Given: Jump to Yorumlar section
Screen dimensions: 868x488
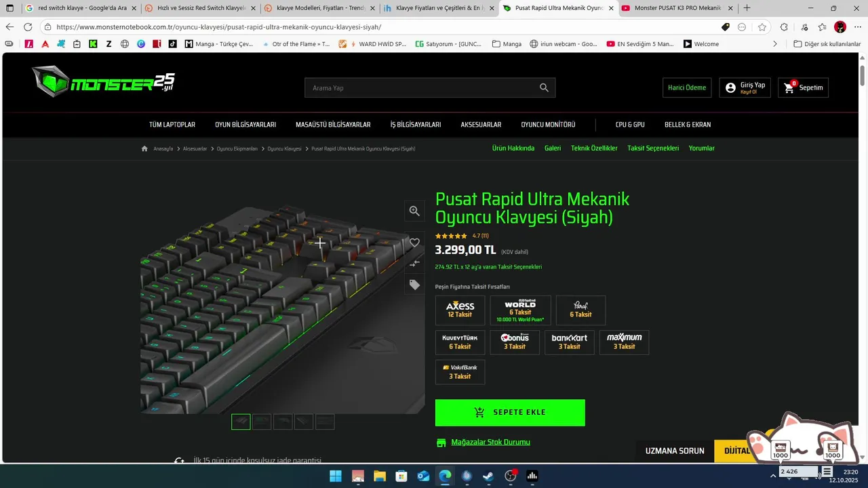Looking at the screenshot, I should 701,148.
